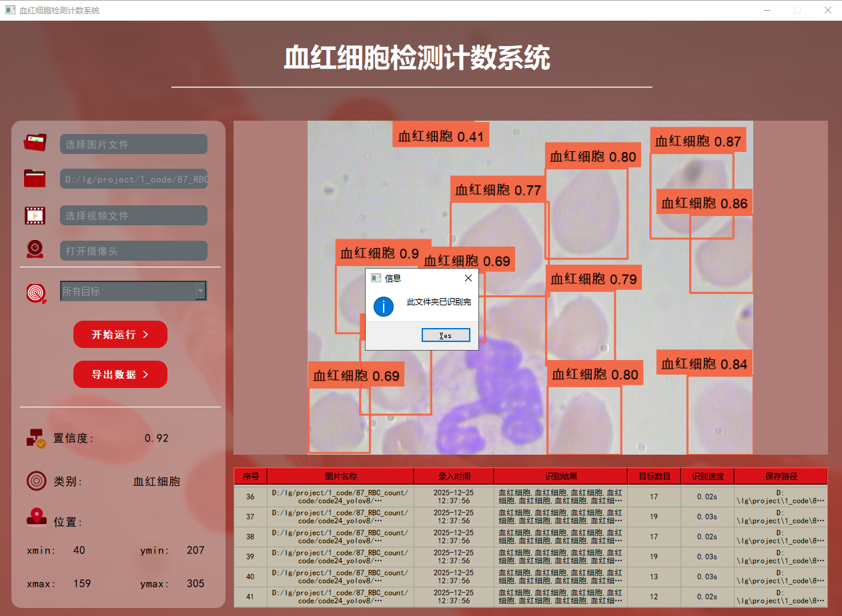Click 导出数据 button
Image resolution: width=842 pixels, height=616 pixels.
120,374
